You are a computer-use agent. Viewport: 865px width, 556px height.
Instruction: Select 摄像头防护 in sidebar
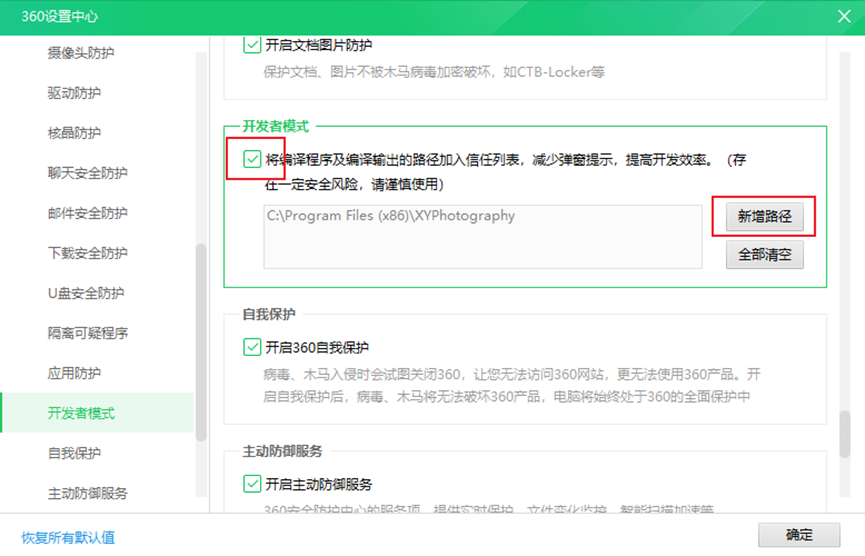coord(81,53)
